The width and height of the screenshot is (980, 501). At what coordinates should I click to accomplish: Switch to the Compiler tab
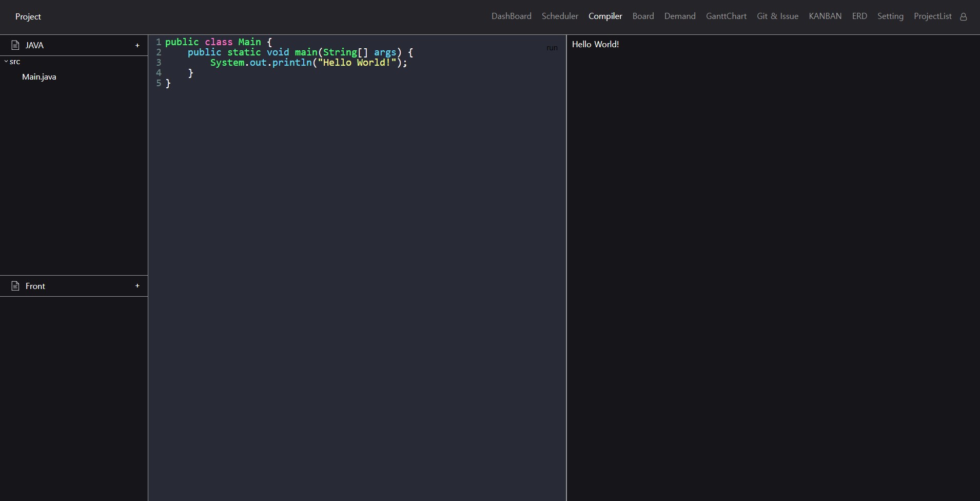[x=605, y=16]
